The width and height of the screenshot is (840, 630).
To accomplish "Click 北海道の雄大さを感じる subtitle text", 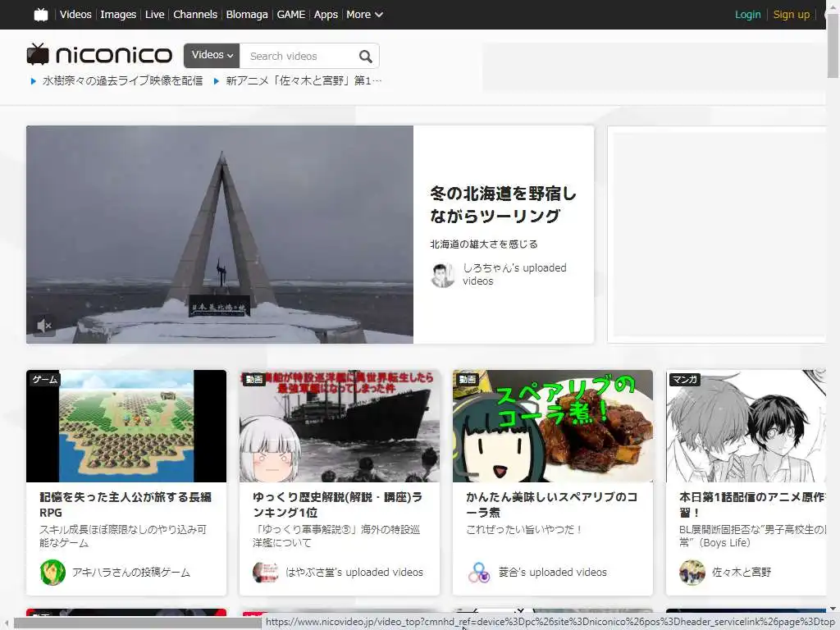I will tap(484, 244).
